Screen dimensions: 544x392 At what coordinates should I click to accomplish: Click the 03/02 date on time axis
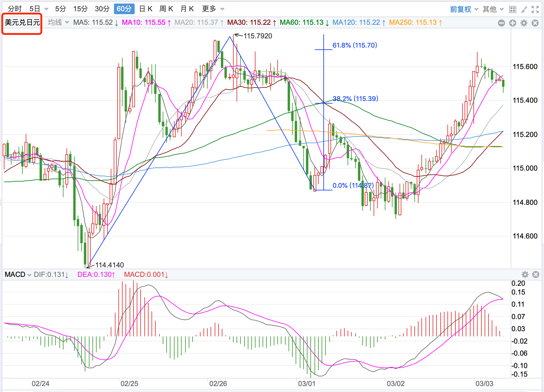point(396,384)
